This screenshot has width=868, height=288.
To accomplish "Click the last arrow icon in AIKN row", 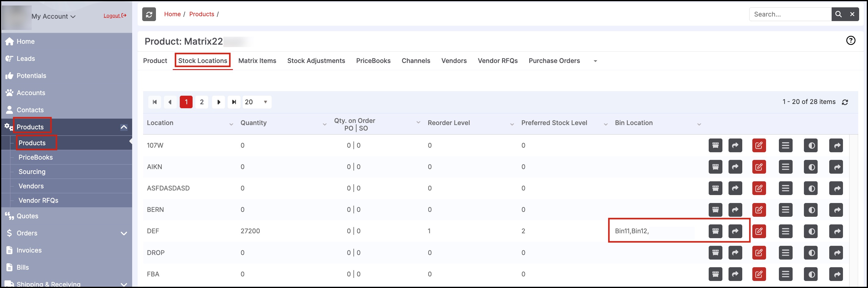I will [x=836, y=167].
